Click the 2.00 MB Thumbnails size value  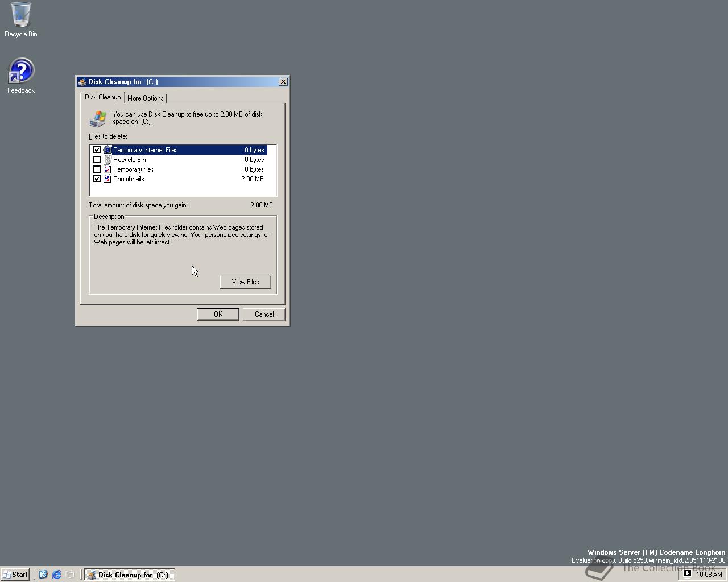coord(253,179)
